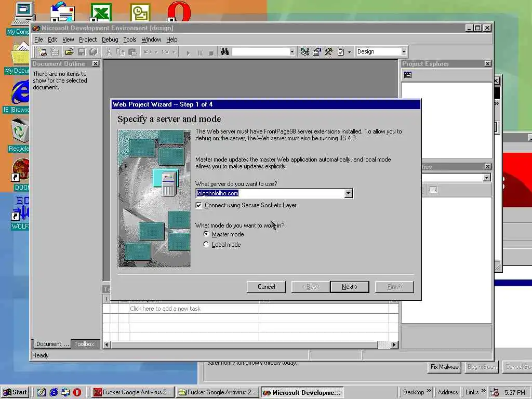Toggle Connect using Secure Sockets Layer checkbox
Image resolution: width=532 pixels, height=399 pixels.
pos(198,205)
